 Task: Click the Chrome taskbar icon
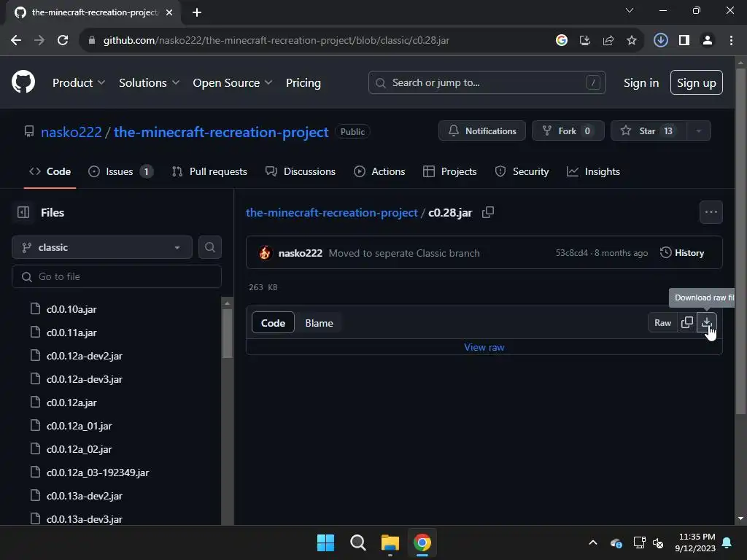coord(422,542)
